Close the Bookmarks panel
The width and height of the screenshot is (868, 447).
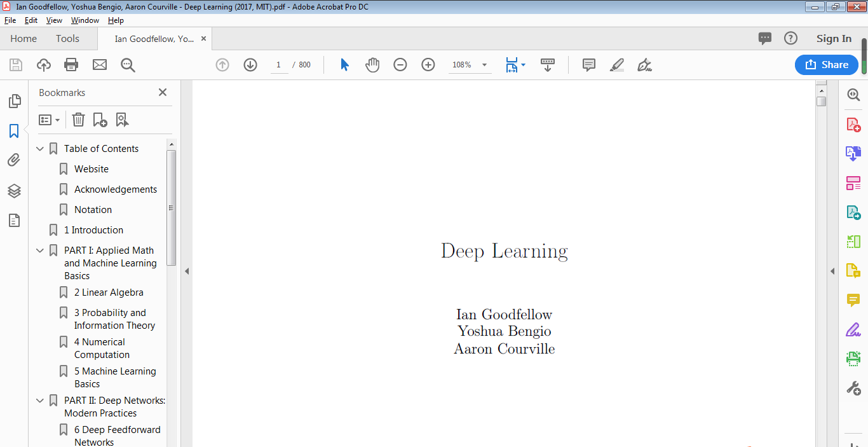pos(163,92)
